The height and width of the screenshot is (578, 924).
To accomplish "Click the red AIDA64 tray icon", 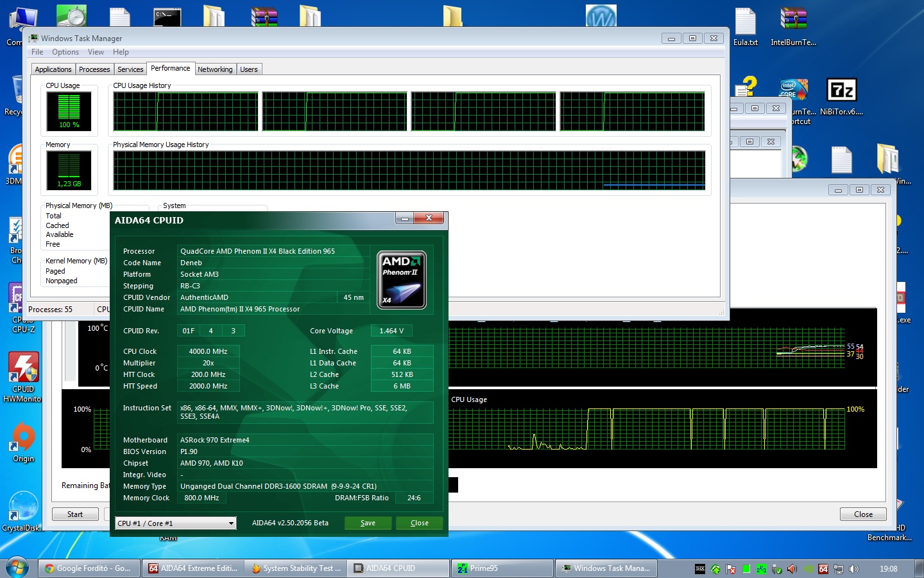I will click(x=823, y=569).
